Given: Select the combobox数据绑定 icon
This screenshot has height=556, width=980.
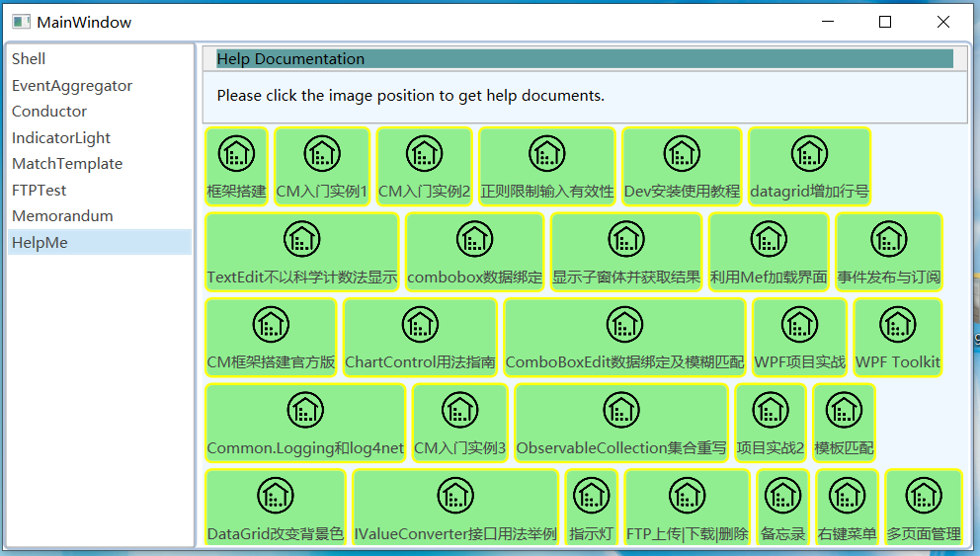Looking at the screenshot, I should [475, 239].
